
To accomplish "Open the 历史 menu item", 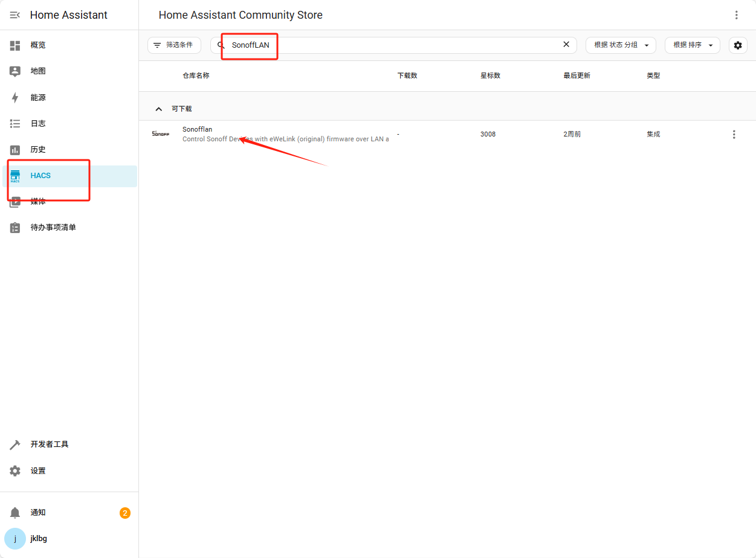I will (69, 150).
